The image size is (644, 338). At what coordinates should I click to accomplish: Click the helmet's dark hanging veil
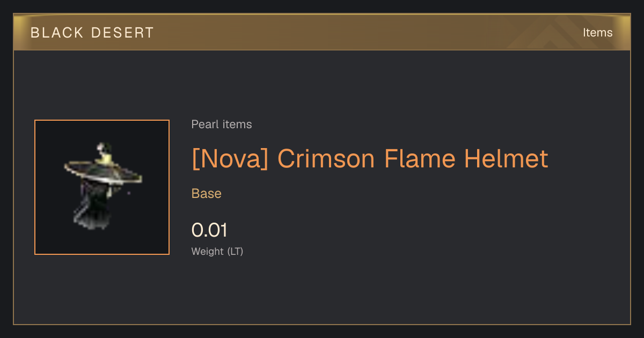point(96,207)
